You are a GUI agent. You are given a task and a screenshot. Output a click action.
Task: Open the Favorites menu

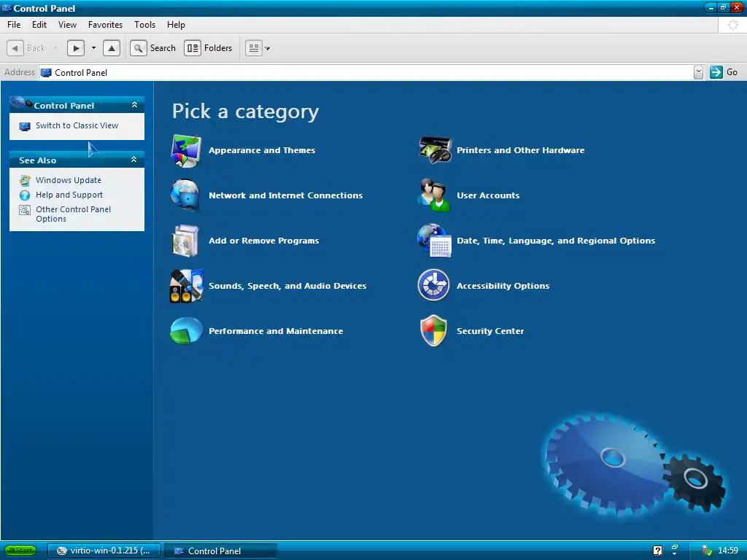coord(105,25)
